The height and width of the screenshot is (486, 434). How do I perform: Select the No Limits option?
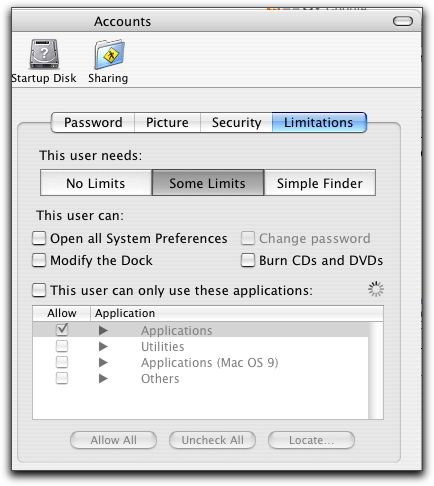pos(96,183)
